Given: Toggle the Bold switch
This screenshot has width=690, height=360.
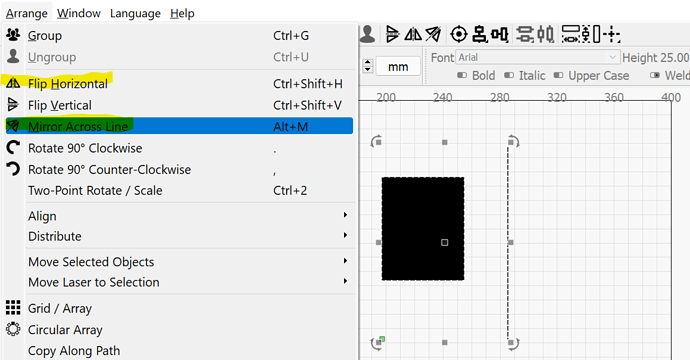Looking at the screenshot, I should coord(462,75).
